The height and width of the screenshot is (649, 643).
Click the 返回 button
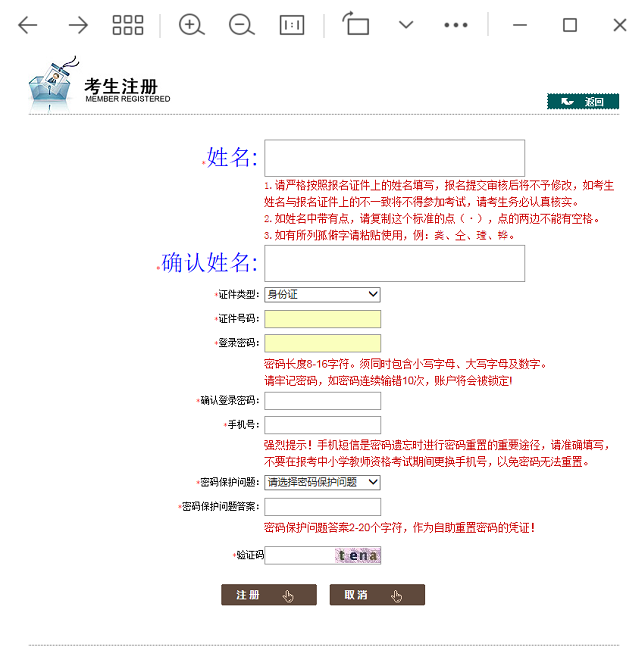[x=583, y=101]
